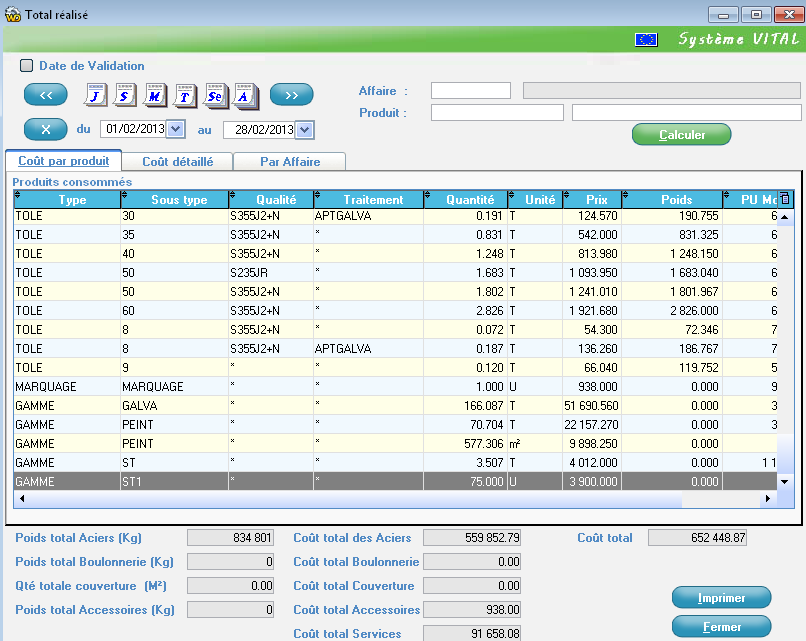
Task: Open the Par Affaire tab
Action: [x=290, y=161]
